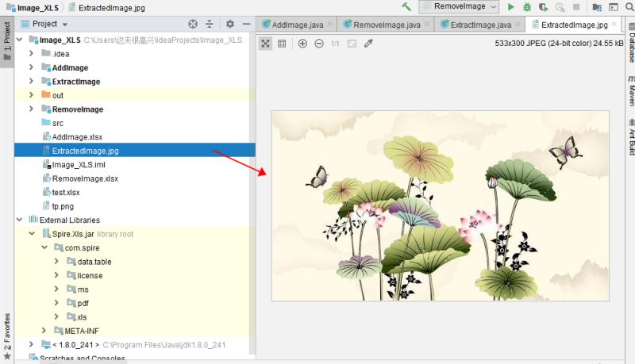Collapse the Spire.Xls.jar library node
This screenshot has height=364, width=635.
[x=31, y=234]
